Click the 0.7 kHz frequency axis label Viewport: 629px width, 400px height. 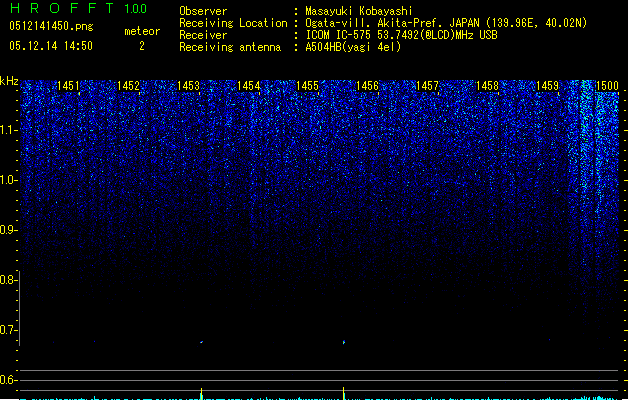[8, 330]
